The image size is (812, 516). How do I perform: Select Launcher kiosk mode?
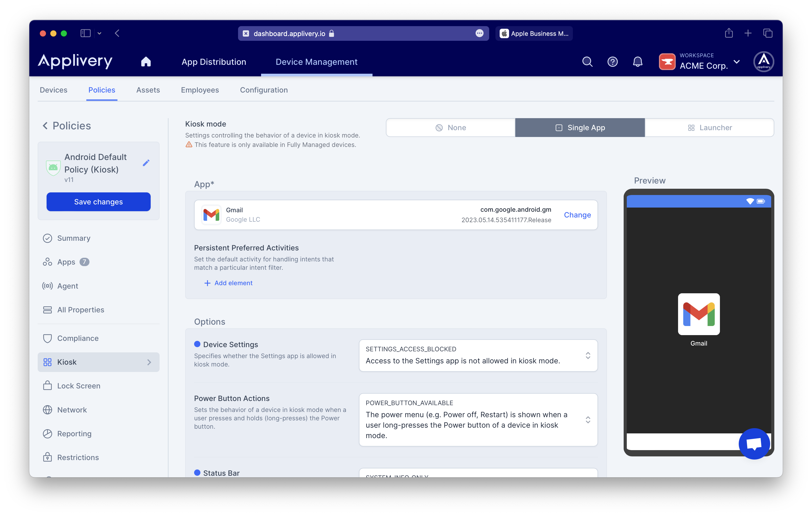point(709,127)
